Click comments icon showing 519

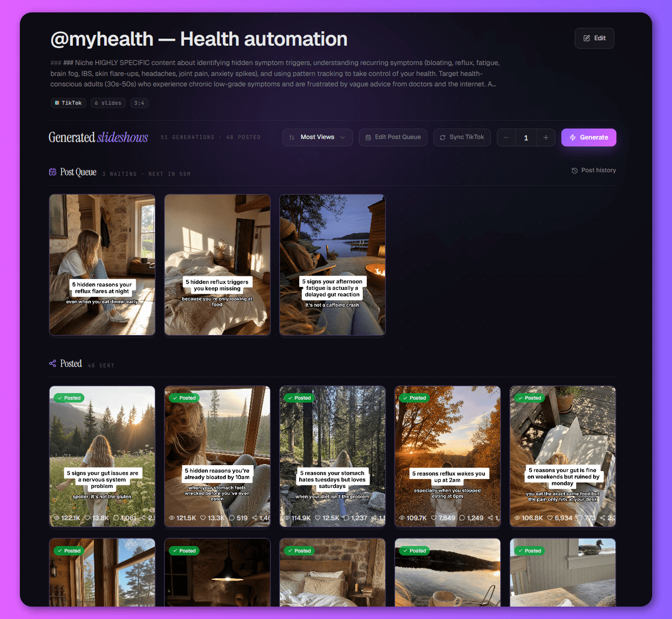pyautogui.click(x=232, y=518)
